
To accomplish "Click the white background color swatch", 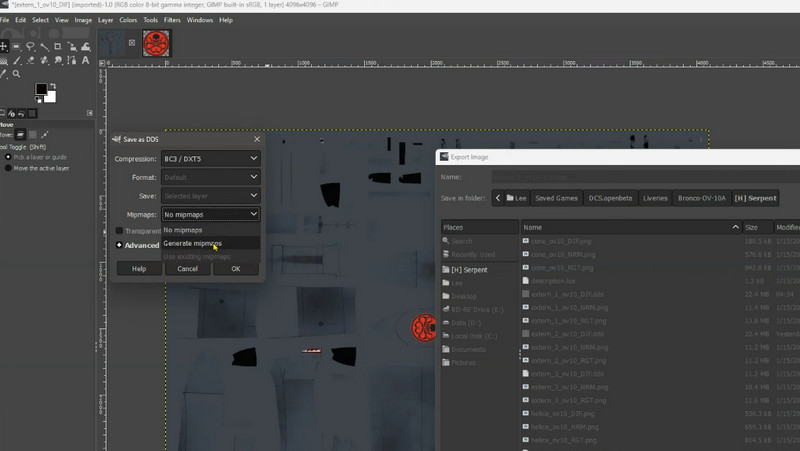I will [50, 97].
